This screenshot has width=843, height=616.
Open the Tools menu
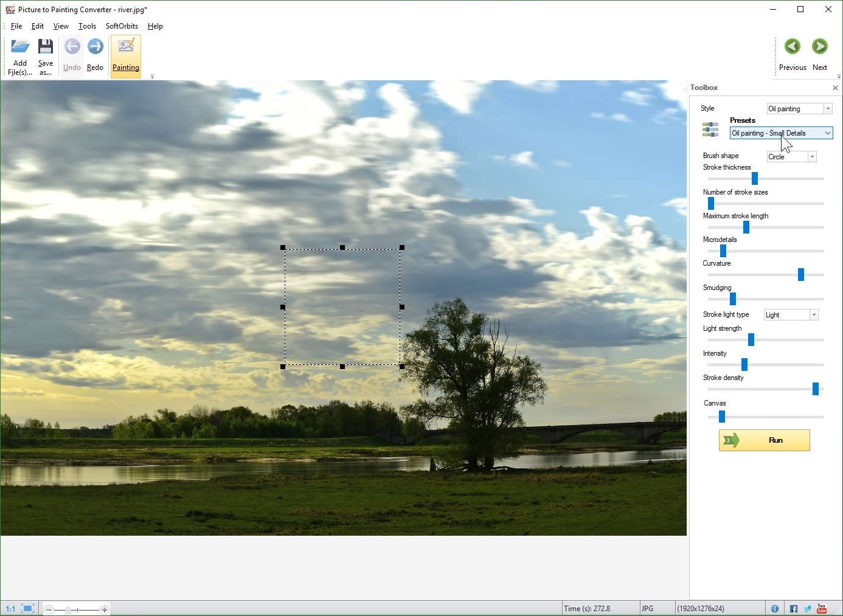pos(87,26)
